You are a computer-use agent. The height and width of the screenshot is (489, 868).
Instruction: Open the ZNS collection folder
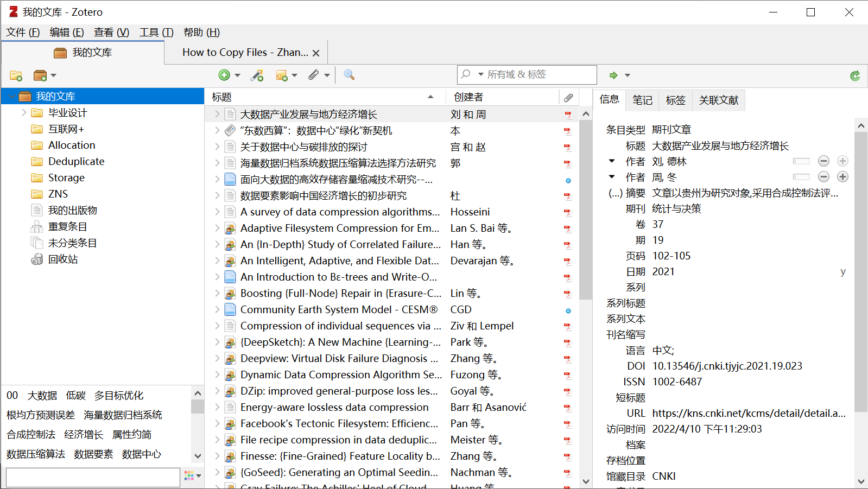(58, 194)
